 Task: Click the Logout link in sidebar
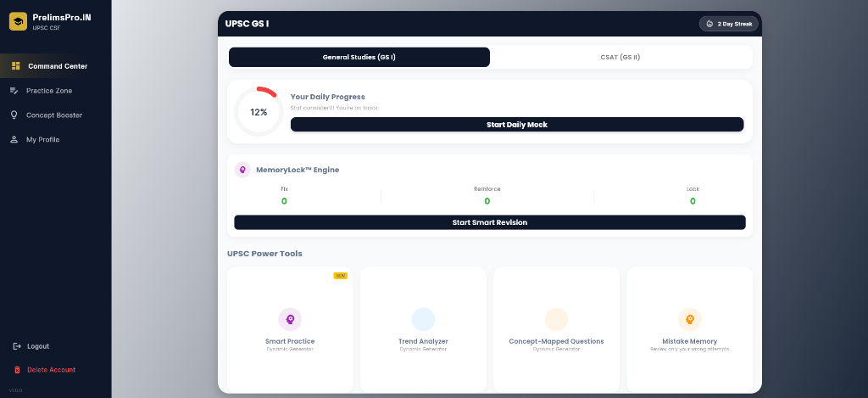point(38,346)
